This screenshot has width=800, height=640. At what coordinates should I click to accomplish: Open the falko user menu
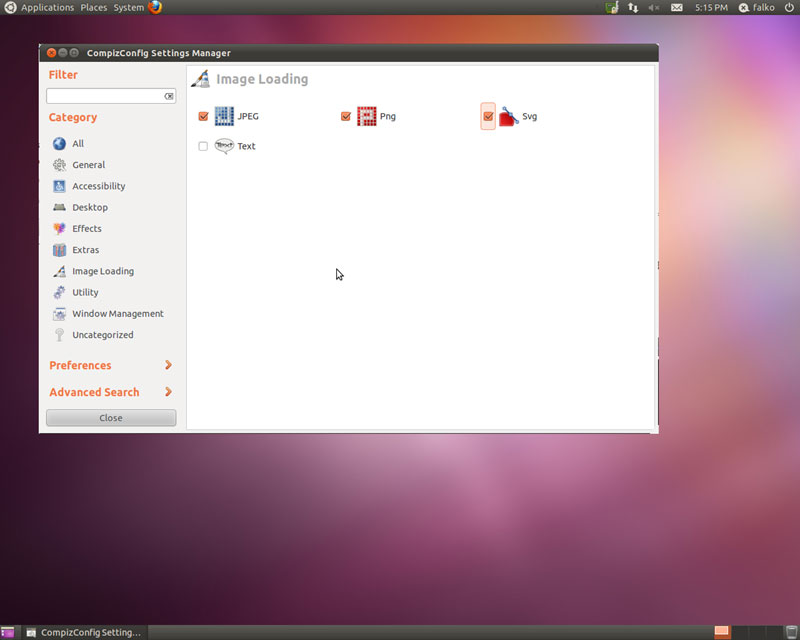click(x=757, y=7)
